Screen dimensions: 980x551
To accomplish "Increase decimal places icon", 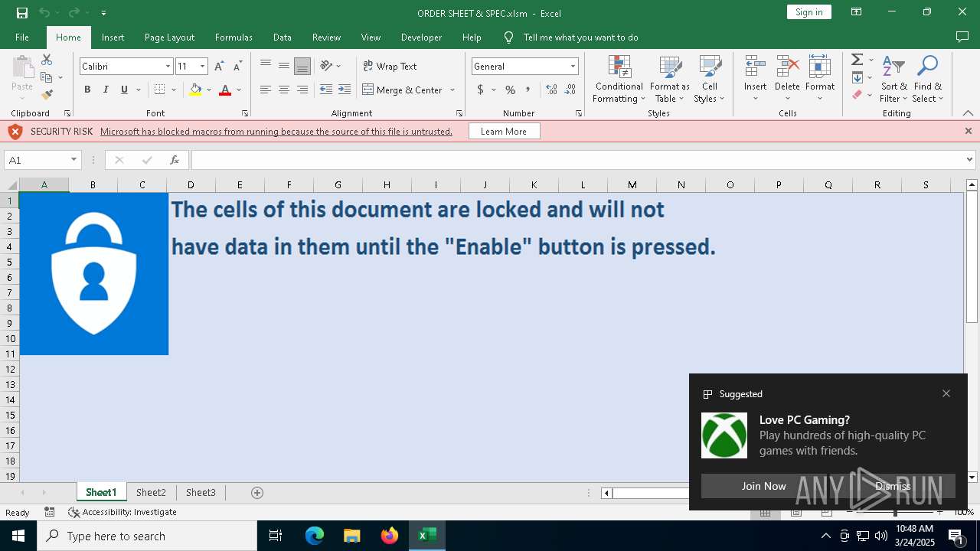I will [551, 90].
